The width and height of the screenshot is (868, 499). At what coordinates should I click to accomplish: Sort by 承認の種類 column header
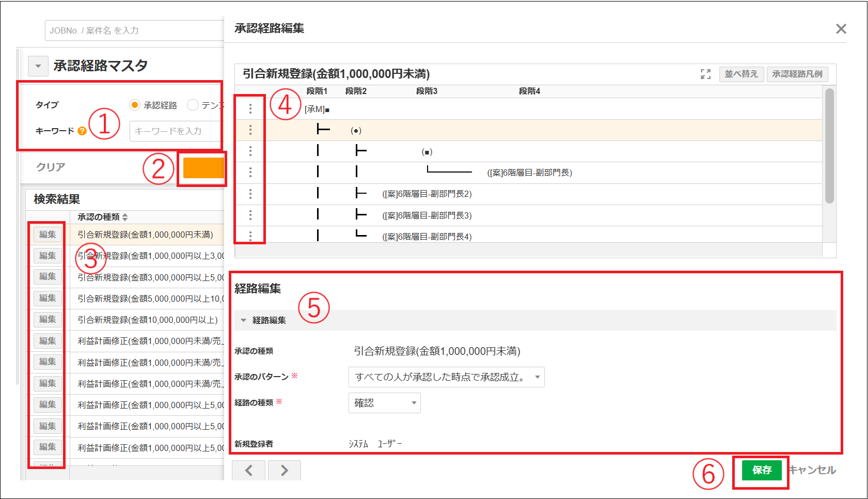pyautogui.click(x=102, y=217)
